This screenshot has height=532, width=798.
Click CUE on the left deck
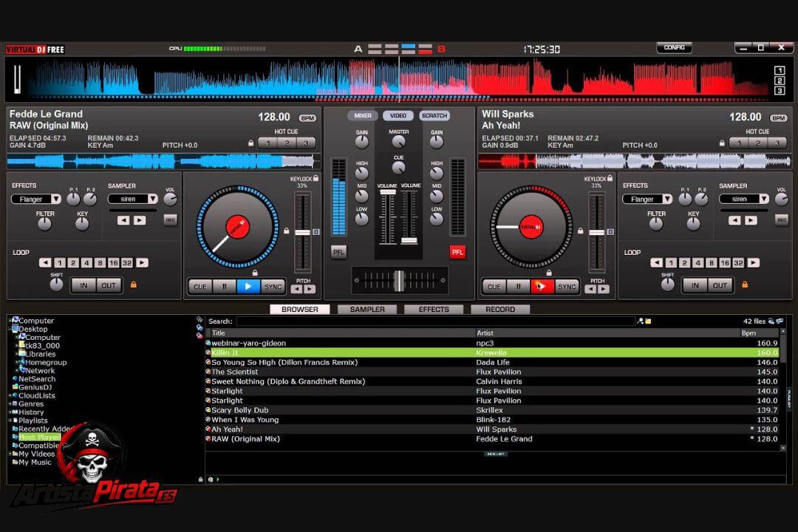200,287
